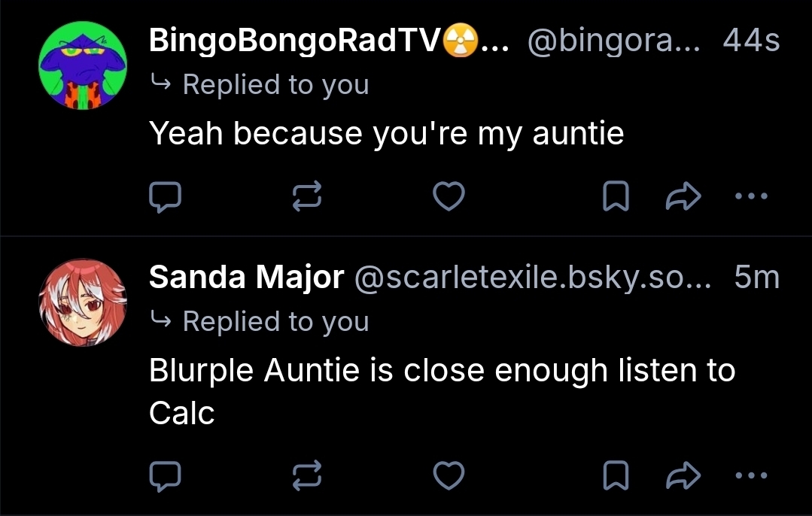
Task: Open the 5m timestamp on second post
Action: click(x=756, y=278)
